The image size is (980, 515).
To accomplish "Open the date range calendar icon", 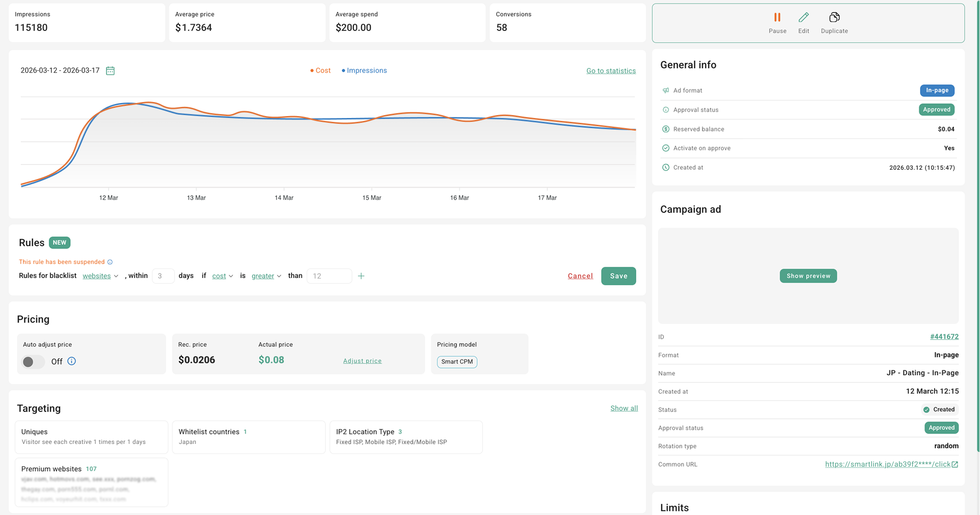I will point(110,71).
